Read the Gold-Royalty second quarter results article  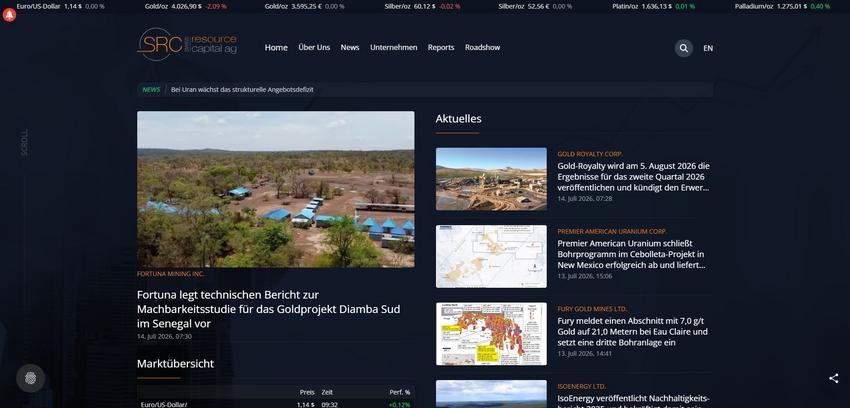click(x=633, y=177)
